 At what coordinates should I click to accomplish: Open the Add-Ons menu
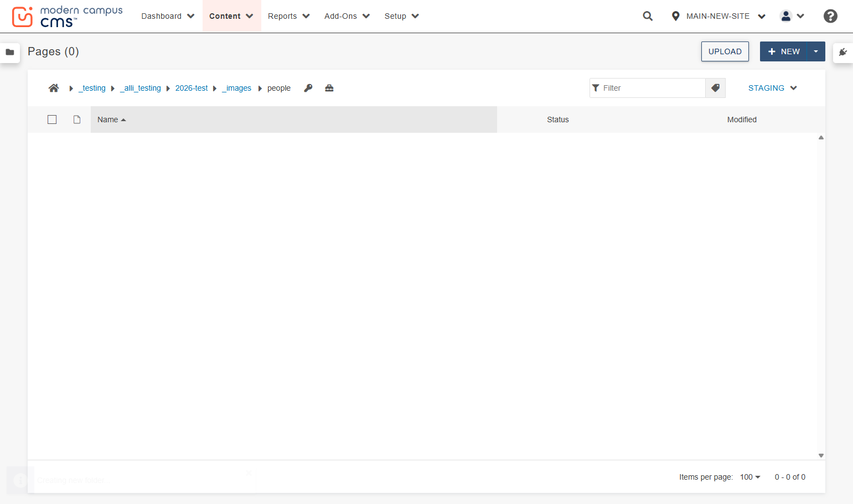pos(347,16)
